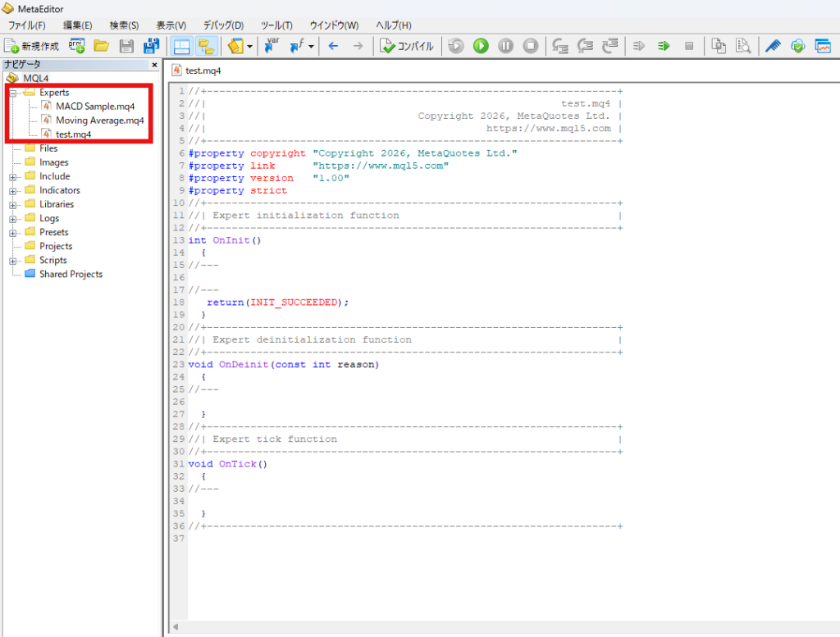Viewport: 840px width, 637px height.
Task: Click the 新規作成 new file button
Action: click(32, 46)
